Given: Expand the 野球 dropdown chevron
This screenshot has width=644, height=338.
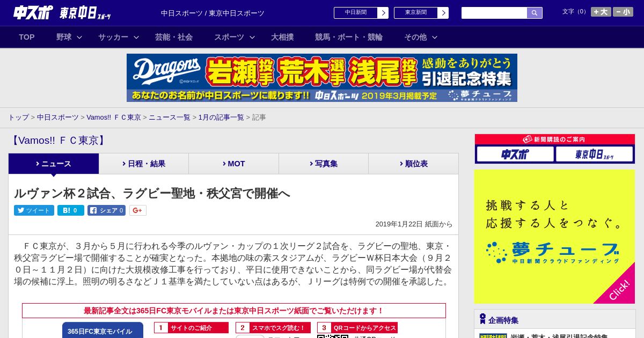Looking at the screenshot, I should [79, 37].
